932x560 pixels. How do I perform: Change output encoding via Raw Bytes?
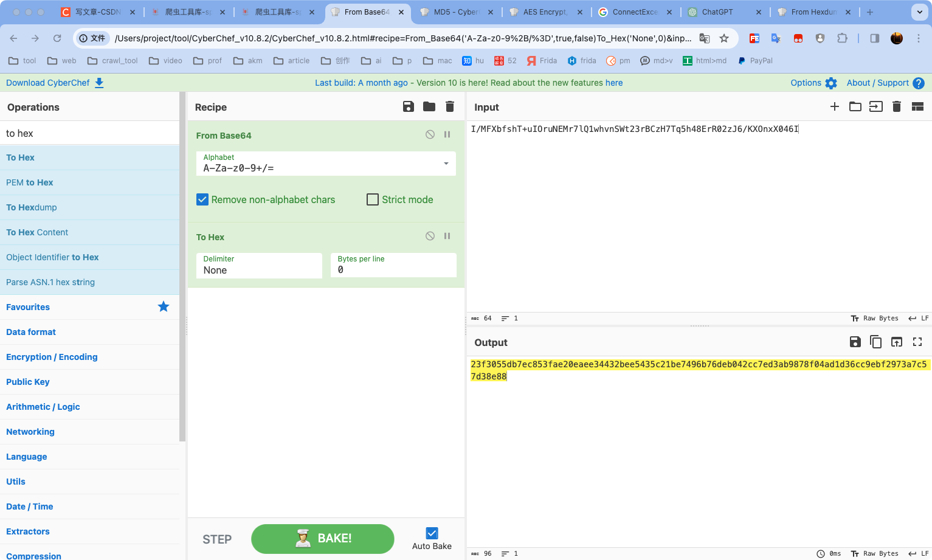point(874,553)
